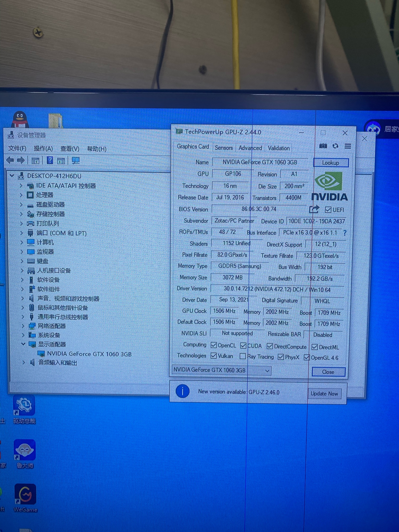Switch to Validation tab
Viewport: 399px width, 532px height.
[279, 148]
